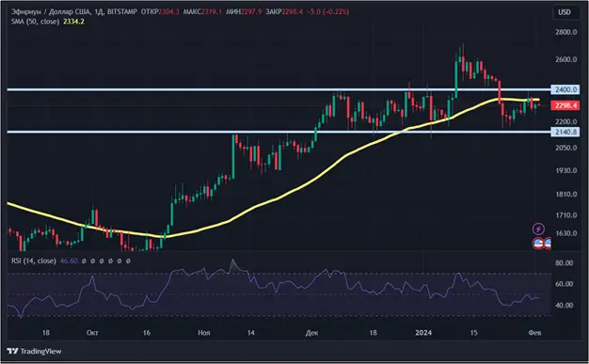Screen dimensions: 589x364
Task: Click the 1810.0 price axis label
Action: pyautogui.click(x=566, y=194)
